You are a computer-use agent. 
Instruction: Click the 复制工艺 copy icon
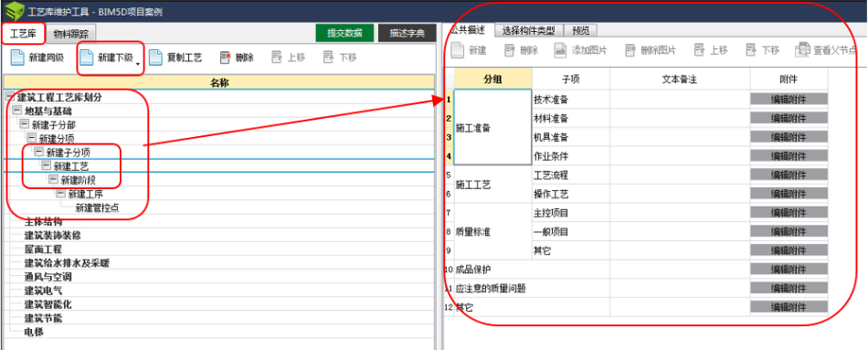tap(155, 58)
